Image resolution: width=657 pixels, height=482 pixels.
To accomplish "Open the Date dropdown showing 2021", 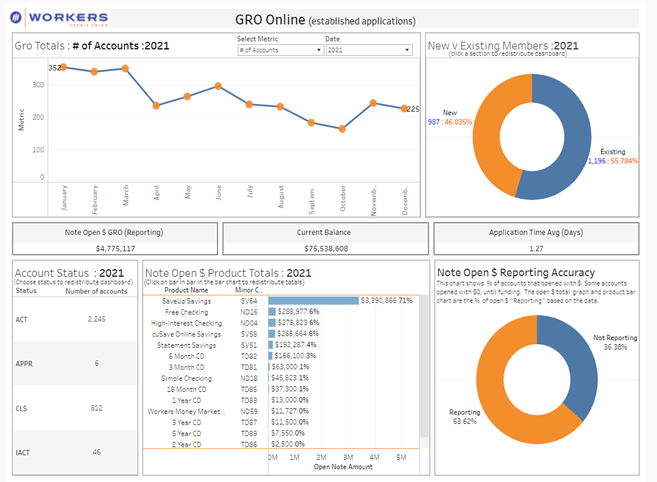I will pyautogui.click(x=368, y=49).
